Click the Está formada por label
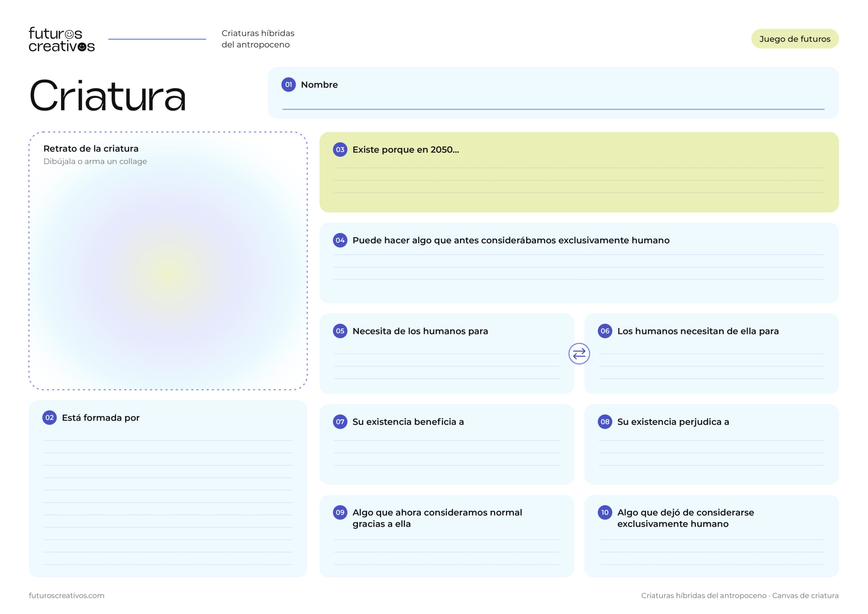Screen dimensions: 868x614 point(101,418)
